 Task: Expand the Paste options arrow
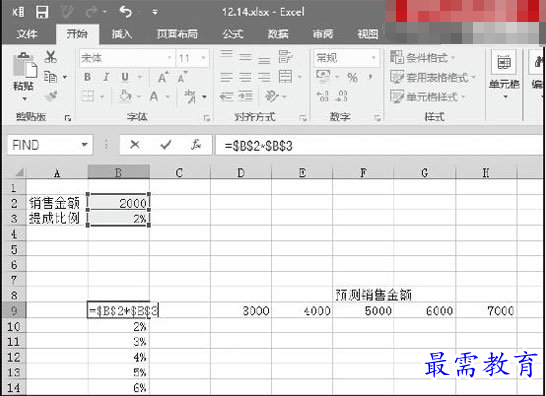tap(24, 99)
